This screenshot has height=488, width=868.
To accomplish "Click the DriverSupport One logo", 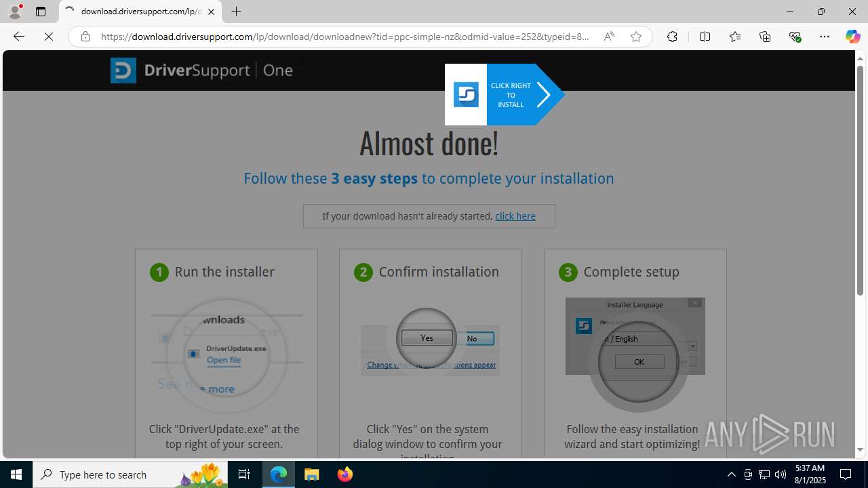I will [x=201, y=70].
